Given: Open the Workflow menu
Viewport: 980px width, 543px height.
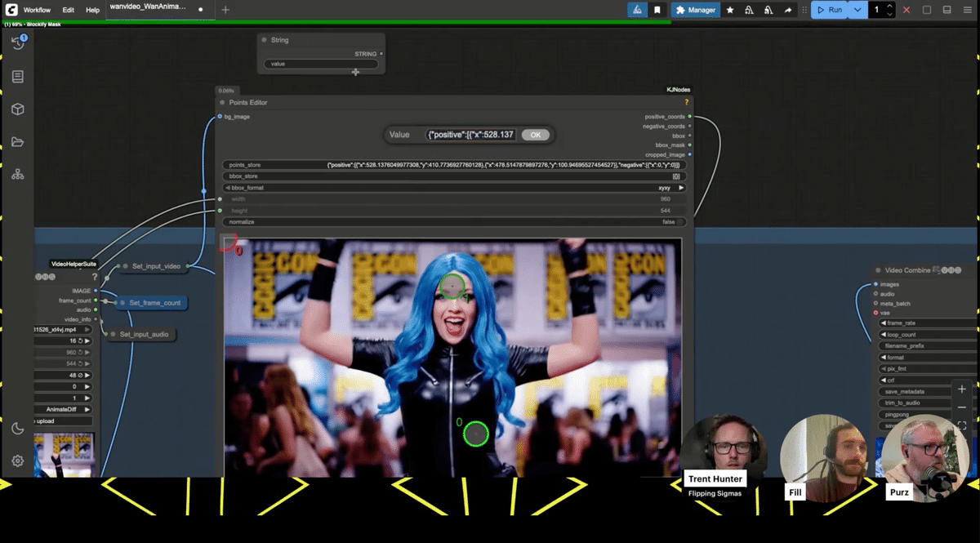Looking at the screenshot, I should pyautogui.click(x=37, y=10).
